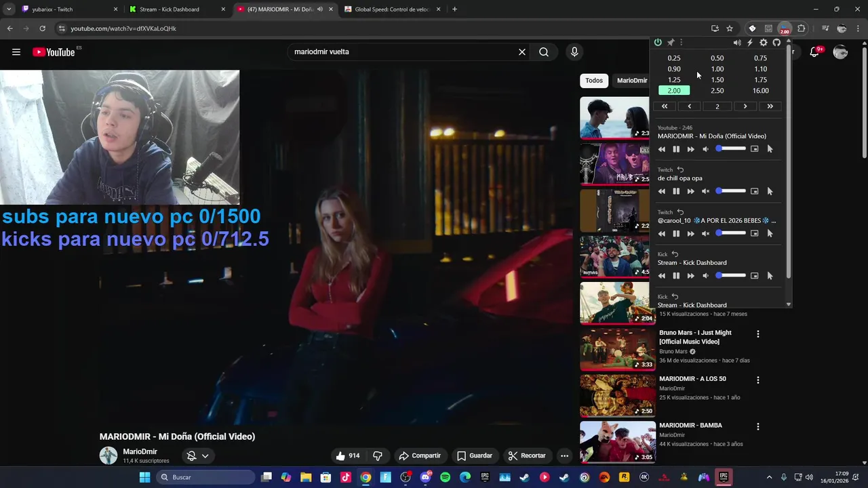Pause the 'de chill opa opa' Twitch row
This screenshot has width=868, height=488.
pos(676,191)
